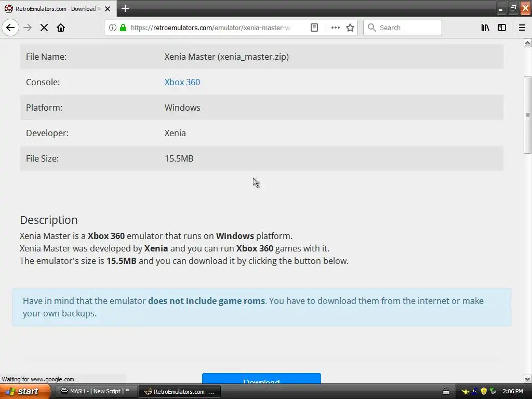Click the on-screen keyboard taskbar icon

click(446, 392)
